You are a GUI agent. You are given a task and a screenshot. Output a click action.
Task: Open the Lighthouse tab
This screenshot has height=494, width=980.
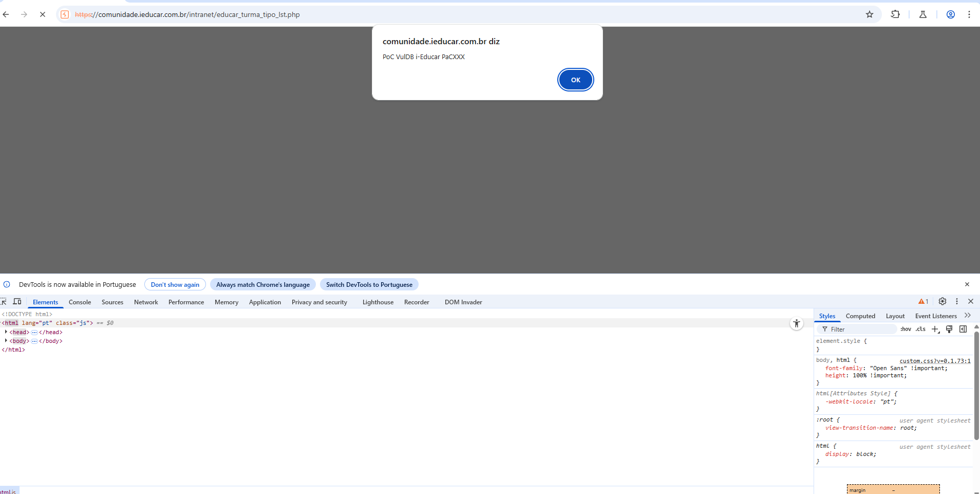[x=378, y=302]
